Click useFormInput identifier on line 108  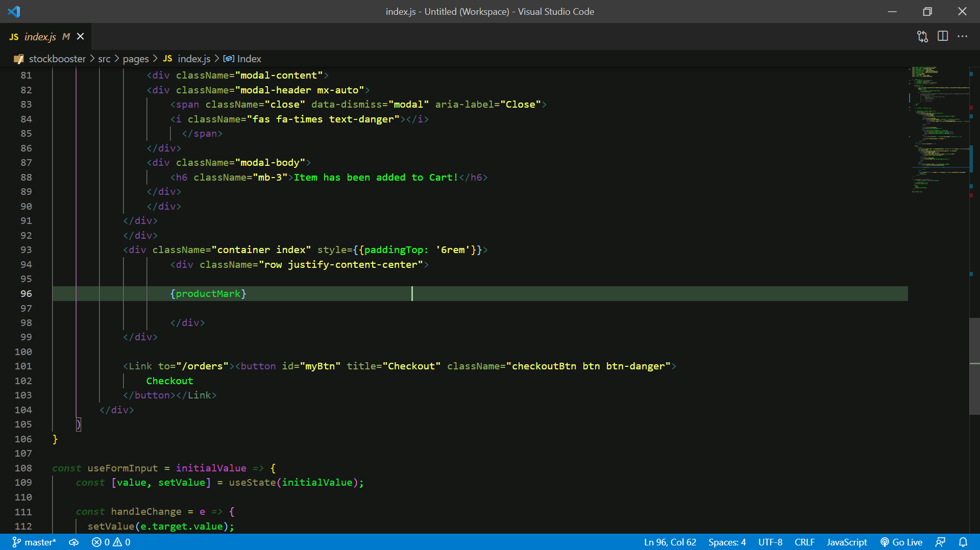122,468
